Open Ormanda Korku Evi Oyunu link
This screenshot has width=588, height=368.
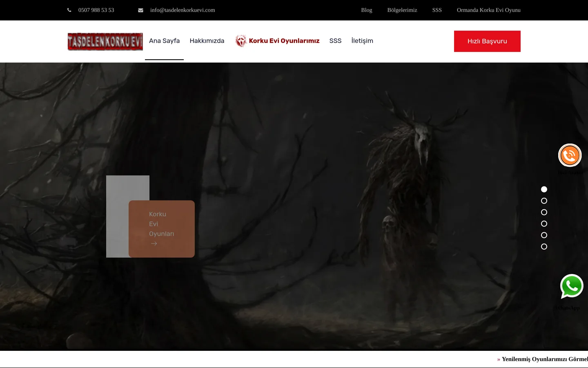click(489, 10)
